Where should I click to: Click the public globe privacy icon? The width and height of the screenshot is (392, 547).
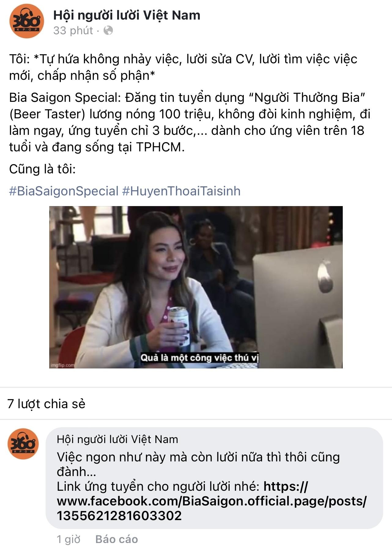click(108, 31)
